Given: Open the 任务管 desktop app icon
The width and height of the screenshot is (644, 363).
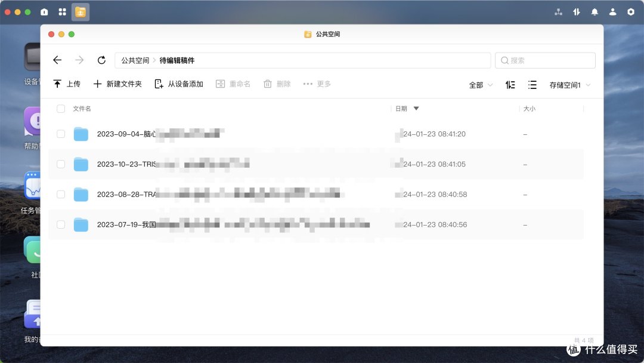Looking at the screenshot, I should click(x=32, y=186).
